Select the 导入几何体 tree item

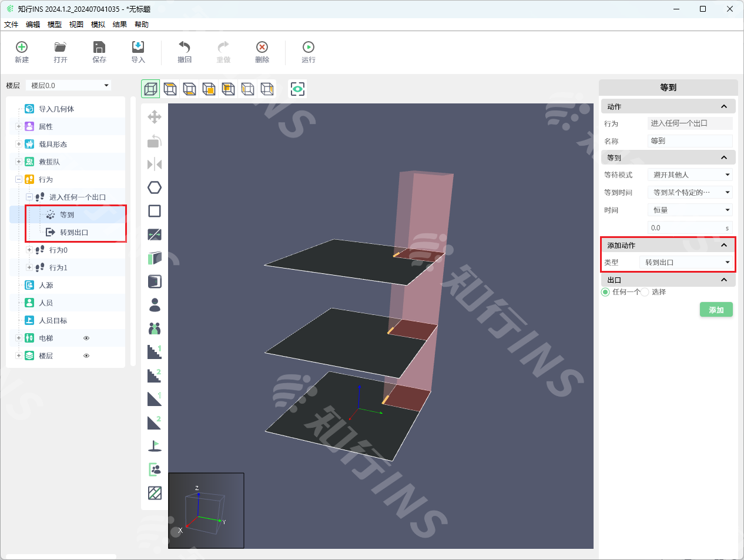tap(56, 109)
